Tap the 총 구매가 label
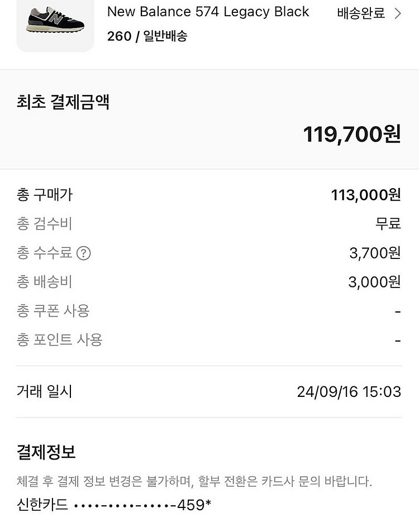Screen dimensions: 419x532 (x=45, y=195)
